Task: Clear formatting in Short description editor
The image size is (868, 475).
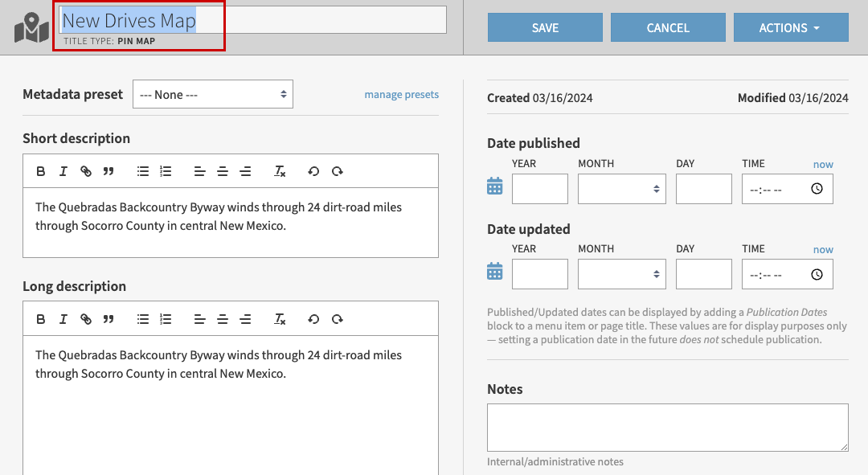Action: 280,171
